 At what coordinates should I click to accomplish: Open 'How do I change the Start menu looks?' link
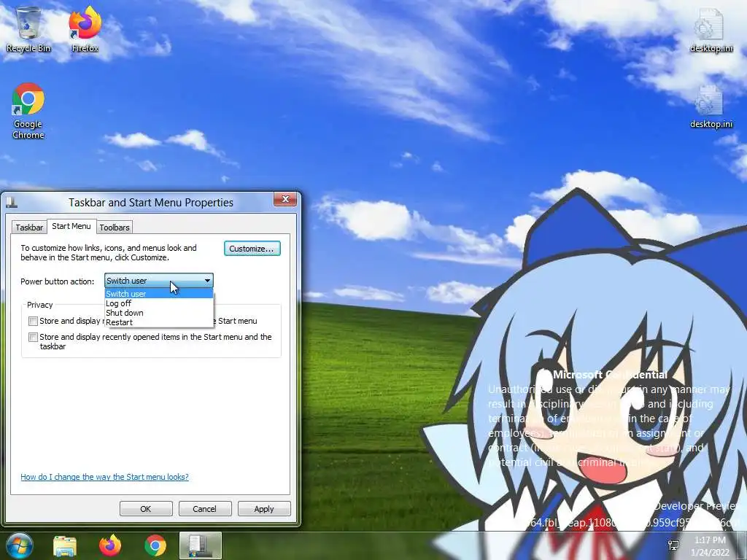point(104,477)
